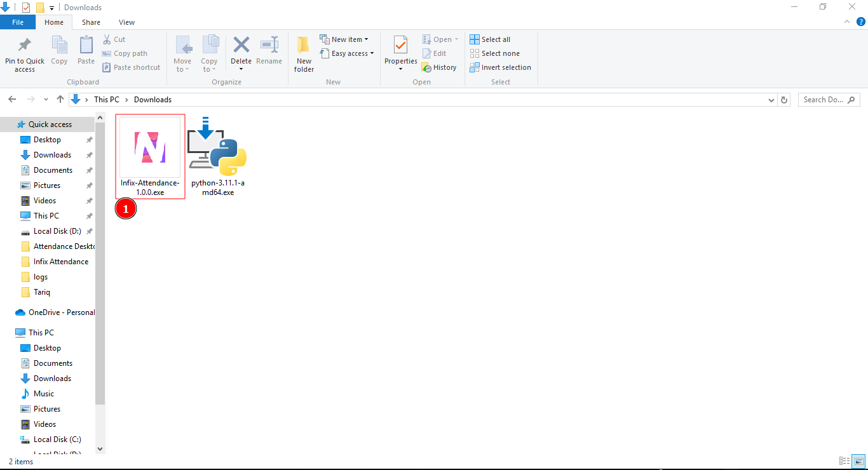868x470 pixels.
Task: Switch to the Home ribbon tab
Action: (x=54, y=22)
